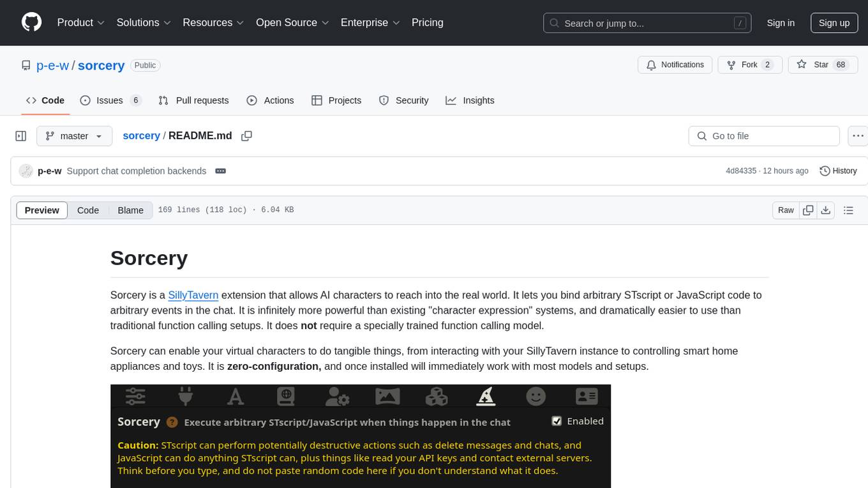868x488 pixels.
Task: Click the letter A icon in the embedded screenshot
Action: tap(236, 397)
